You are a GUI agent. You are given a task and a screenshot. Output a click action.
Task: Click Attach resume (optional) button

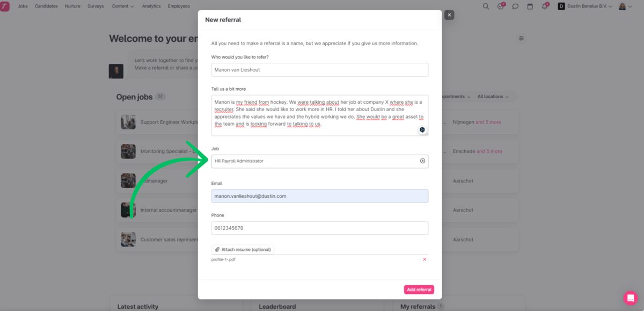click(x=243, y=250)
